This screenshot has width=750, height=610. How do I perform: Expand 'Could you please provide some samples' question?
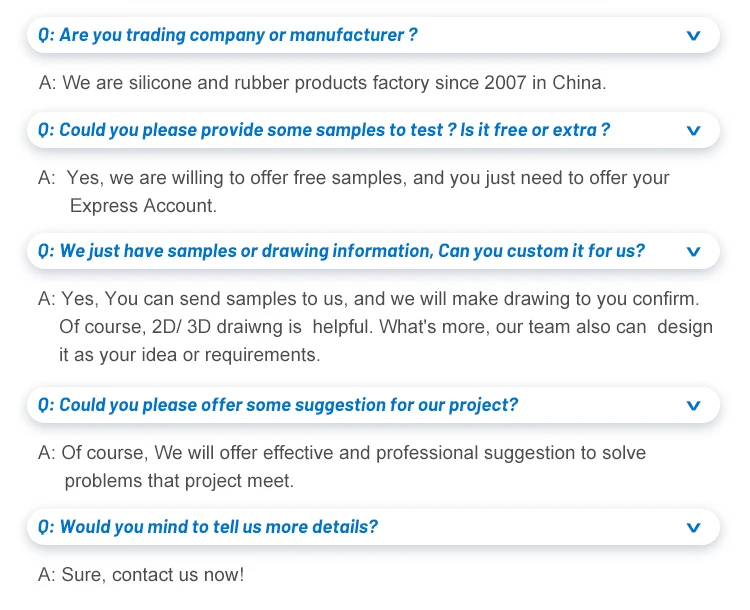[x=334, y=131]
